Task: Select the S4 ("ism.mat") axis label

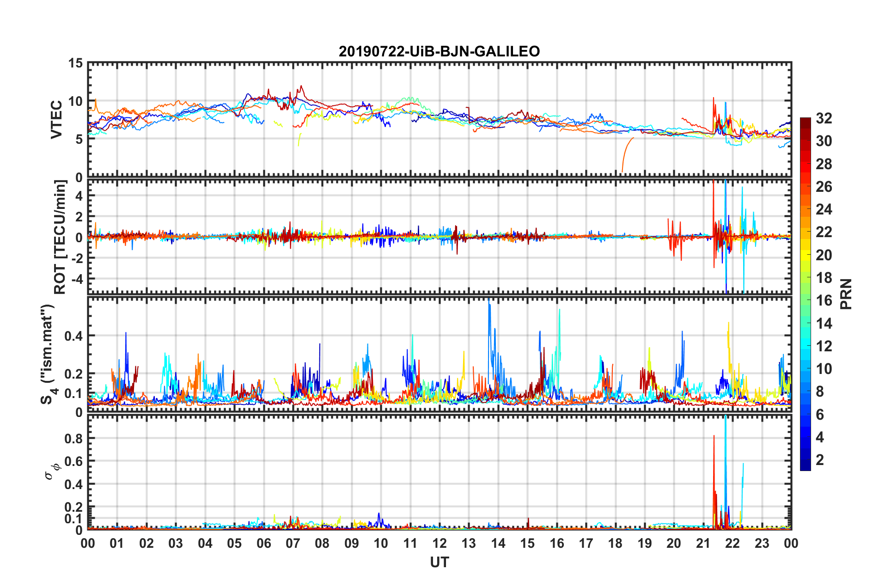Action: point(49,354)
